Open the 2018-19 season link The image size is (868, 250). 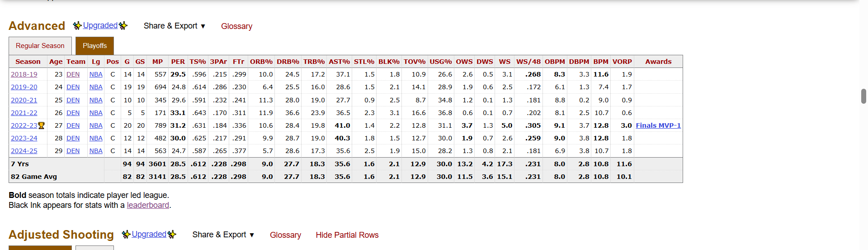point(24,74)
